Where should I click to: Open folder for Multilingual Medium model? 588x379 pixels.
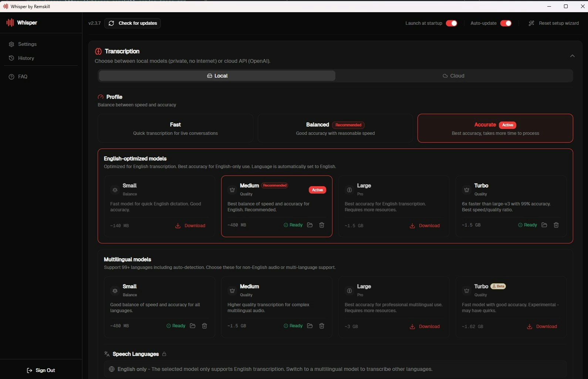point(310,326)
